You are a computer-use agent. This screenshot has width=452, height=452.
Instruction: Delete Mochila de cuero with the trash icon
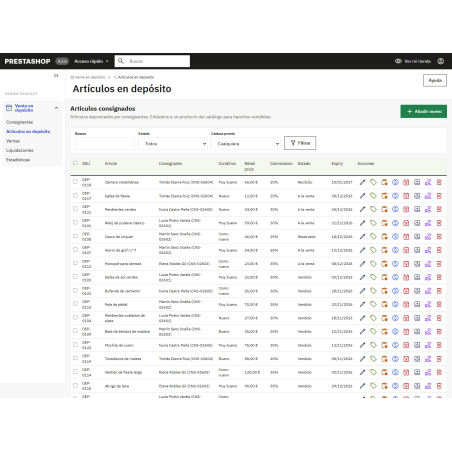coord(439,345)
